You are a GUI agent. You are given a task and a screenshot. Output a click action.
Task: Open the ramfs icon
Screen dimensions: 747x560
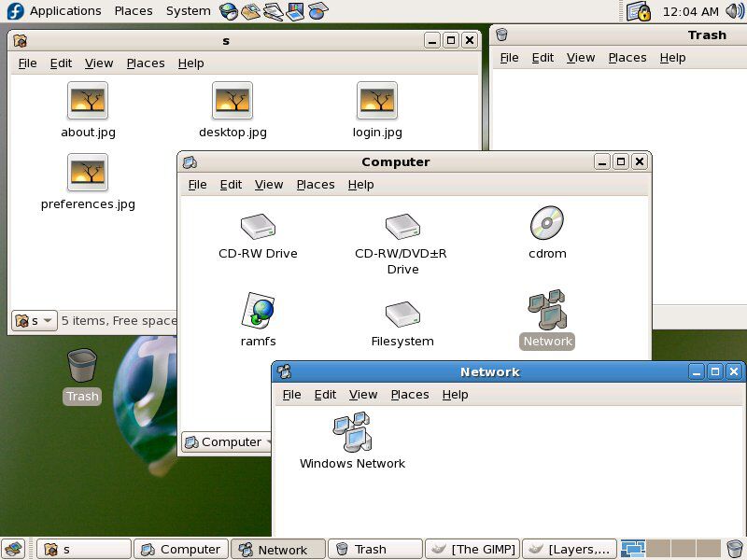point(258,311)
